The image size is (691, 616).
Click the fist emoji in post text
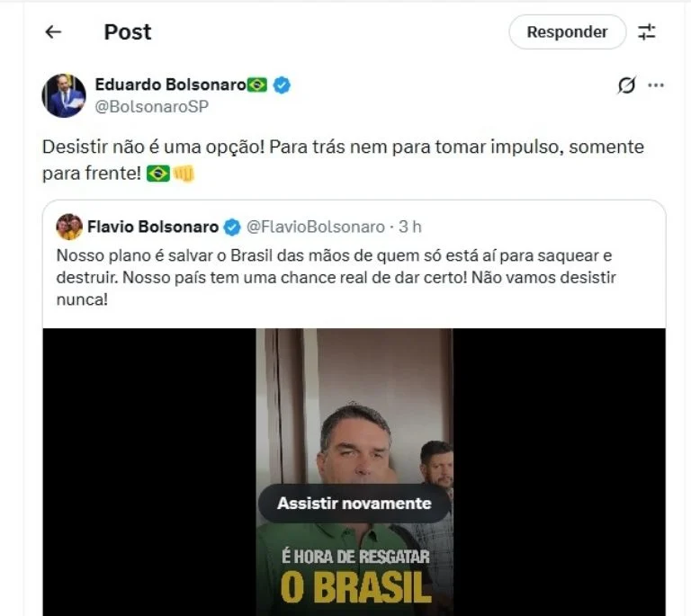click(184, 174)
